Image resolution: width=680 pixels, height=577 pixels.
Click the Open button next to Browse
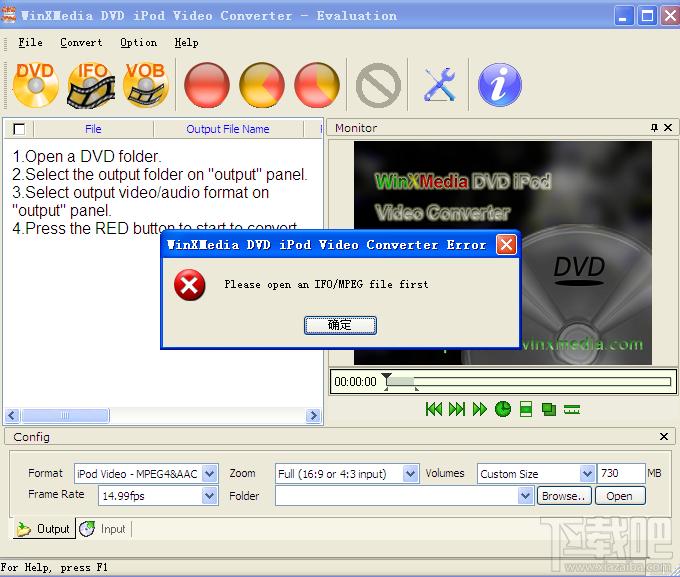pos(620,495)
